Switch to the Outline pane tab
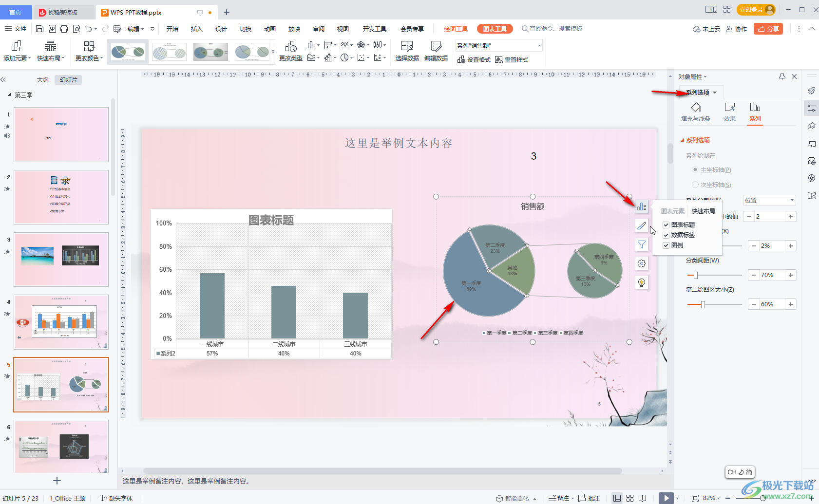Viewport: 819px width, 504px height. [x=43, y=79]
